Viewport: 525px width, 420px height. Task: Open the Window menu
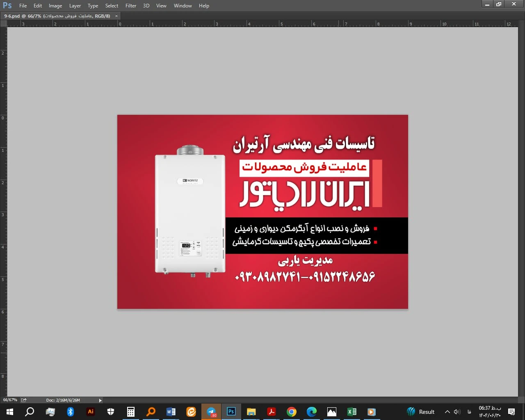183,6
